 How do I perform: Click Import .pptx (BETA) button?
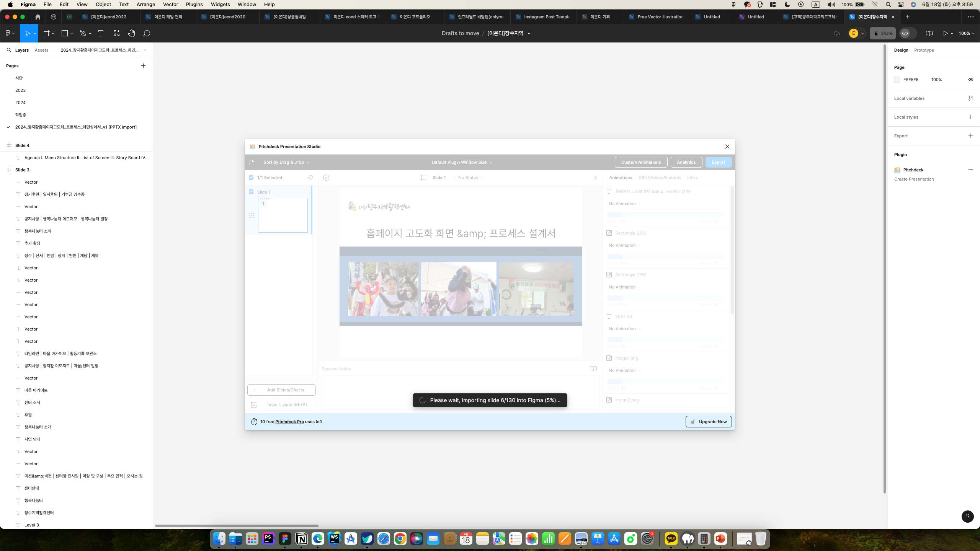click(281, 404)
